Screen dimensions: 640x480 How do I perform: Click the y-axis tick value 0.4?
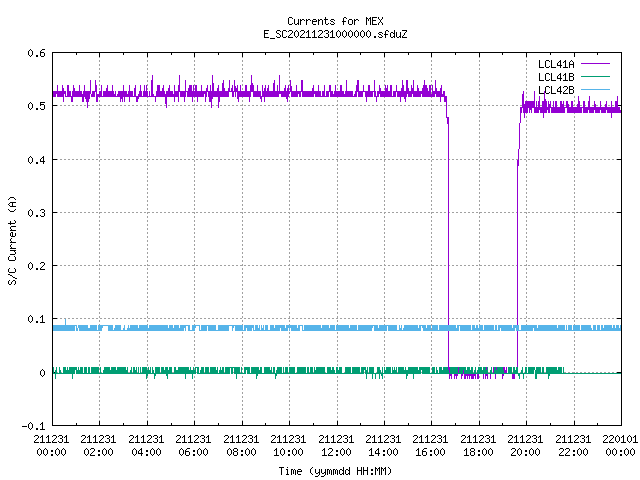[36, 160]
